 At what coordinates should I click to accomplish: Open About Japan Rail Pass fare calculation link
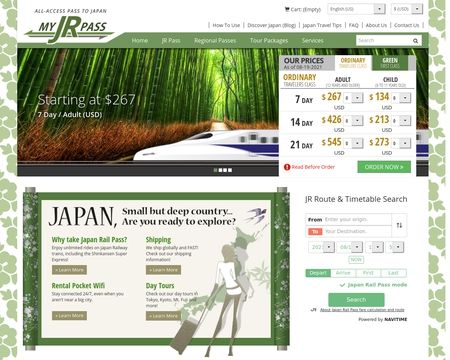tap(362, 310)
